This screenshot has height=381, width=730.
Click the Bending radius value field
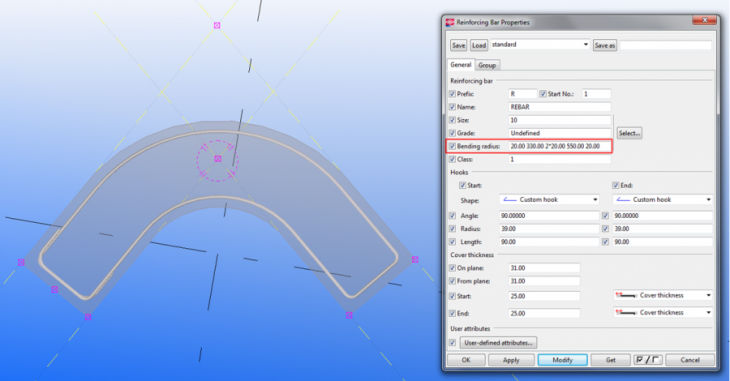click(560, 146)
